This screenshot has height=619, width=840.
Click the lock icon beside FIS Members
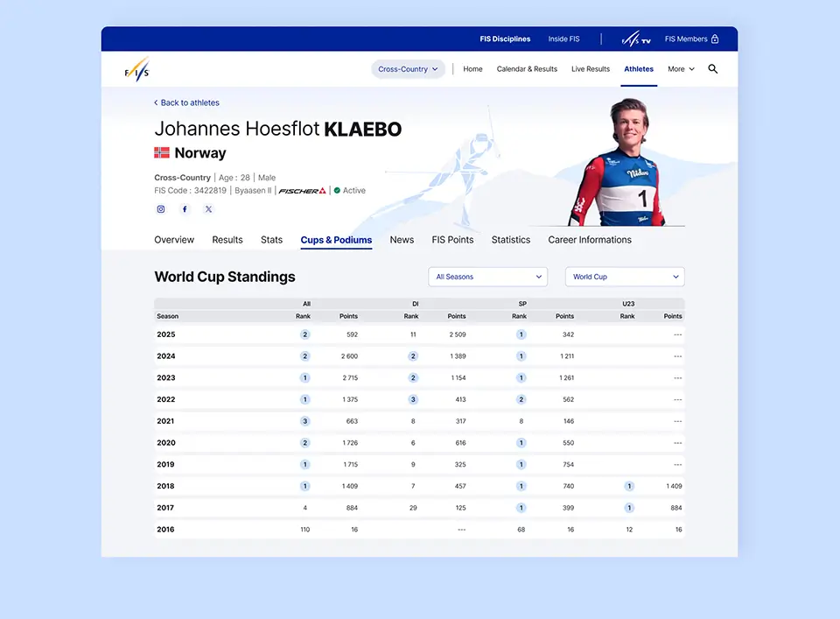(715, 39)
